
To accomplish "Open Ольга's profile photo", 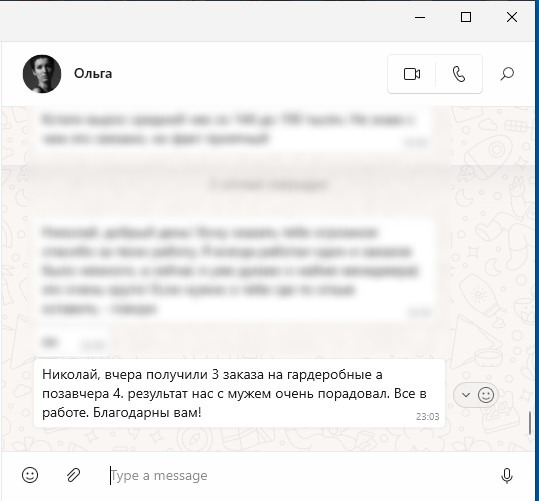I will point(42,74).
